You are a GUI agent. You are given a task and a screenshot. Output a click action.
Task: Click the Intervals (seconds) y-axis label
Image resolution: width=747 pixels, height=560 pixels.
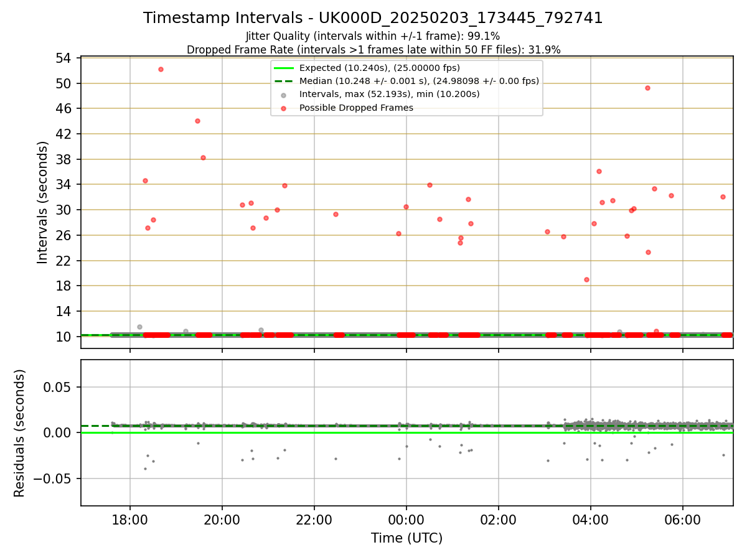pos(42,202)
